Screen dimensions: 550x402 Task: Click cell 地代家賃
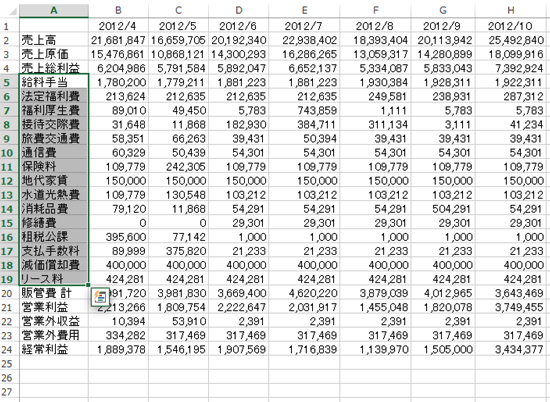pyautogui.click(x=54, y=180)
